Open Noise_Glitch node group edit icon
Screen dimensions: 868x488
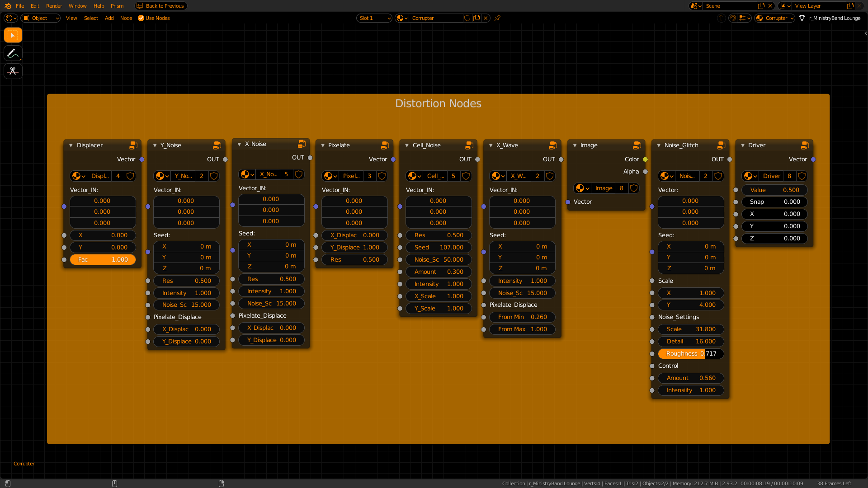(721, 145)
